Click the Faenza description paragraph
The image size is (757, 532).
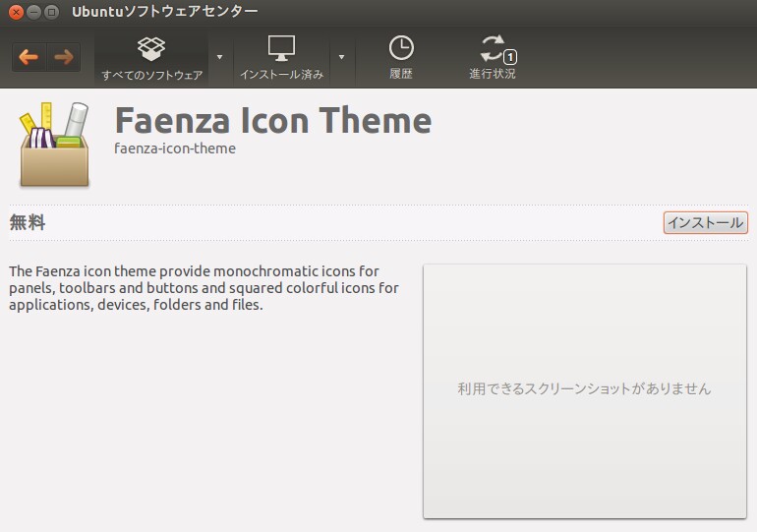click(x=204, y=288)
